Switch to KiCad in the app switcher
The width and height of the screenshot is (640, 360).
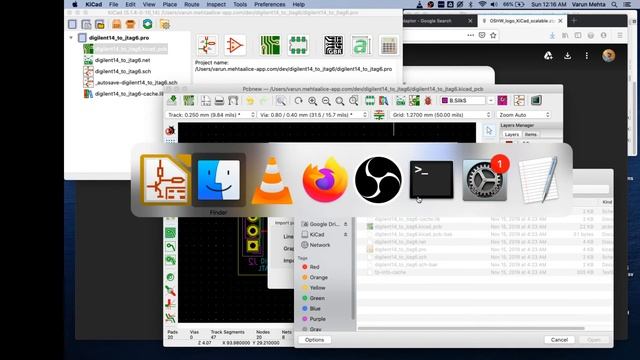coord(165,179)
